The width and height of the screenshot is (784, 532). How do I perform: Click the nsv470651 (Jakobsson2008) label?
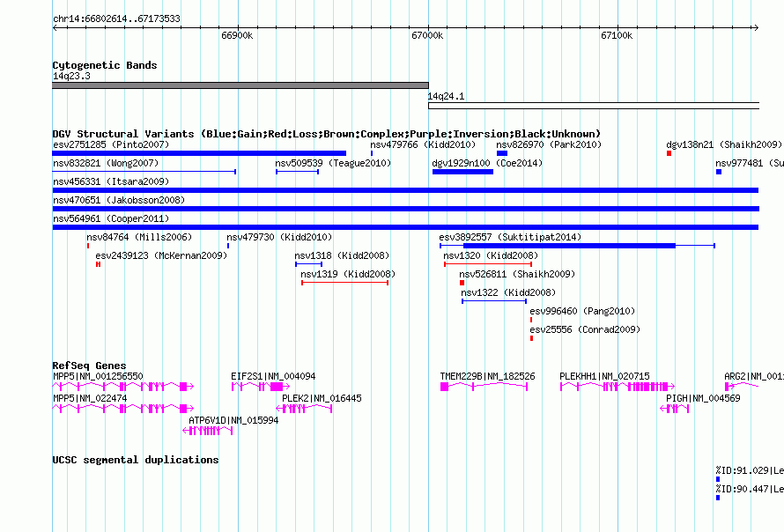tap(119, 200)
